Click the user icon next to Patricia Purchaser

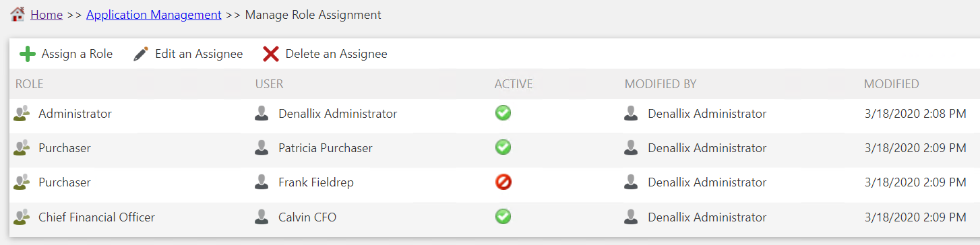coord(262,147)
